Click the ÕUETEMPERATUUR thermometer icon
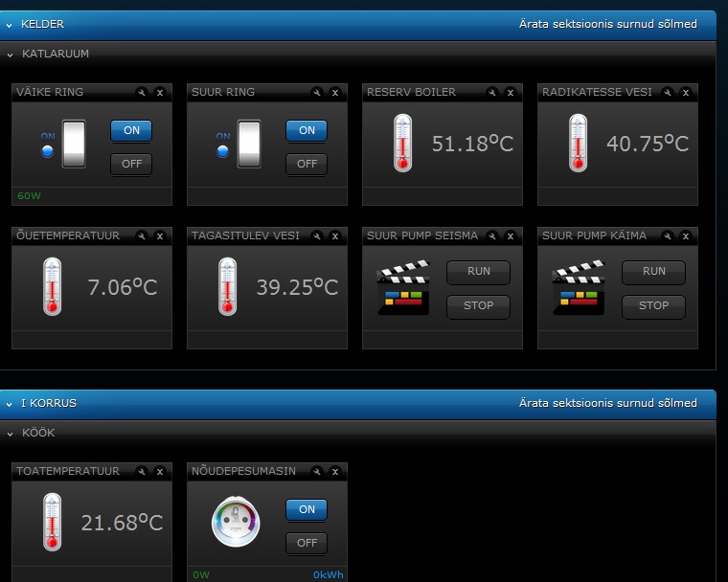Image resolution: width=728 pixels, height=582 pixels. (52, 286)
